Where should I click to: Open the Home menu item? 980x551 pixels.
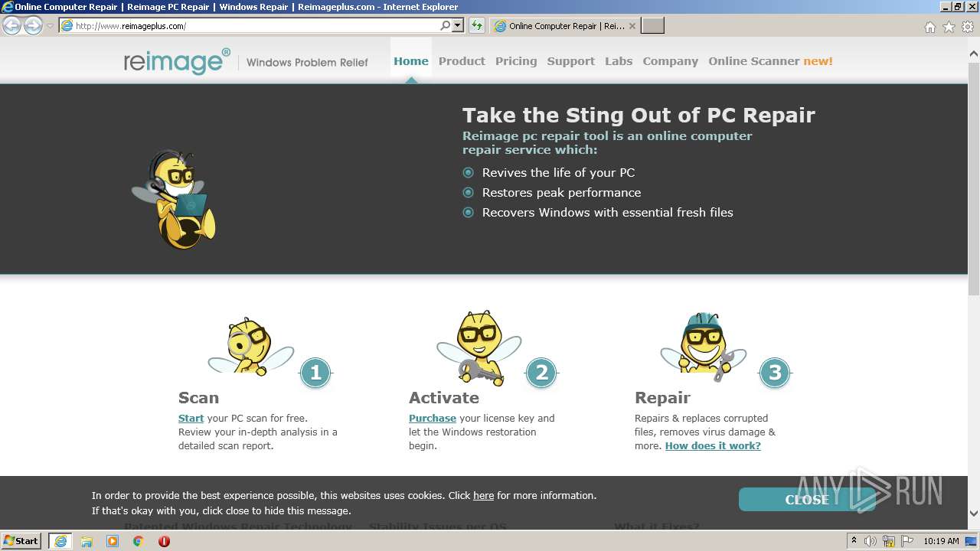[411, 61]
